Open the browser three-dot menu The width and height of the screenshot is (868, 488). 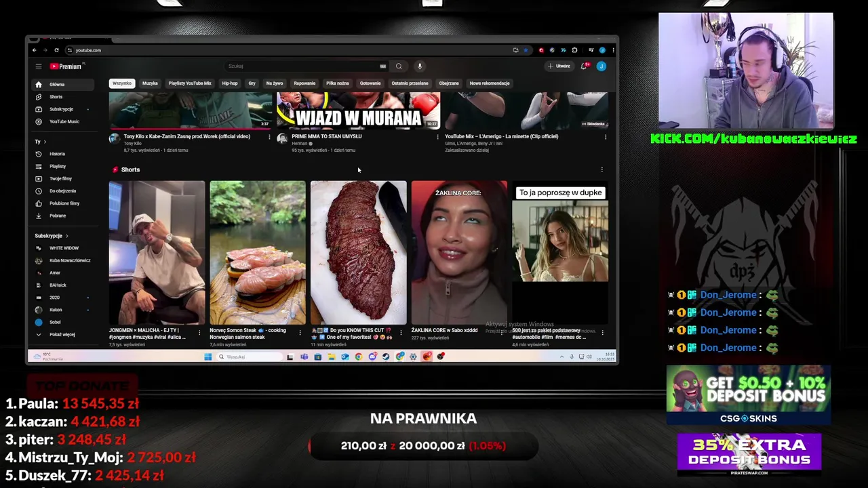tap(612, 50)
